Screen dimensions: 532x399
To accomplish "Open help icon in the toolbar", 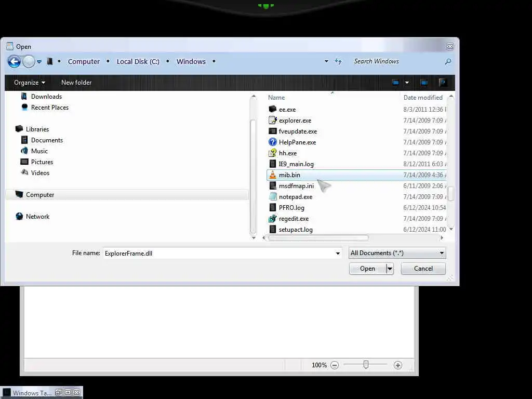I will [x=442, y=83].
